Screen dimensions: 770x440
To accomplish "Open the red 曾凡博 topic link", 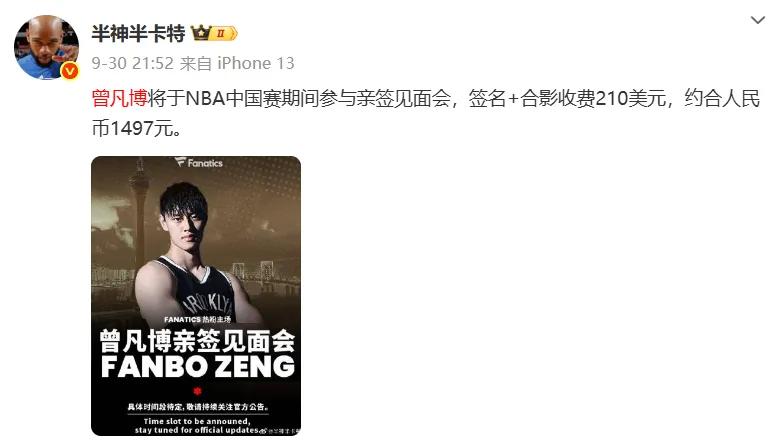I will [x=119, y=98].
